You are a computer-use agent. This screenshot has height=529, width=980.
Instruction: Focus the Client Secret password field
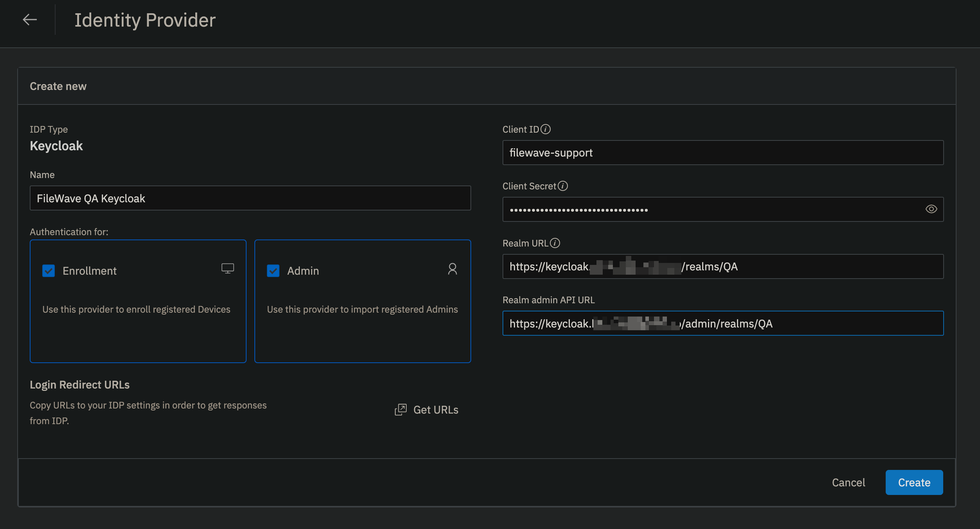coord(723,209)
